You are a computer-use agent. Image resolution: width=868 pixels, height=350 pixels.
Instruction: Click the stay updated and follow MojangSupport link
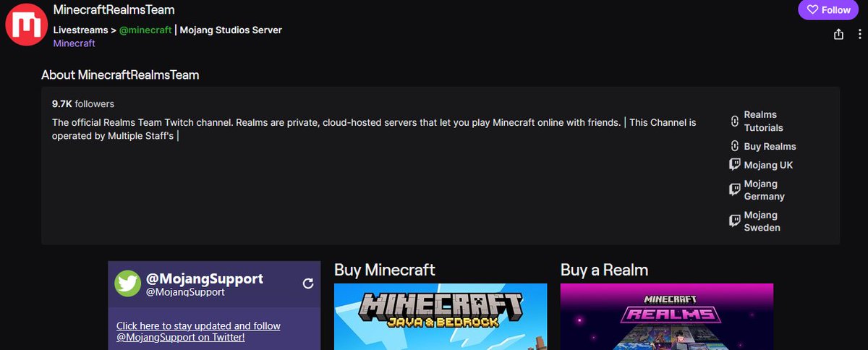pyautogui.click(x=198, y=331)
